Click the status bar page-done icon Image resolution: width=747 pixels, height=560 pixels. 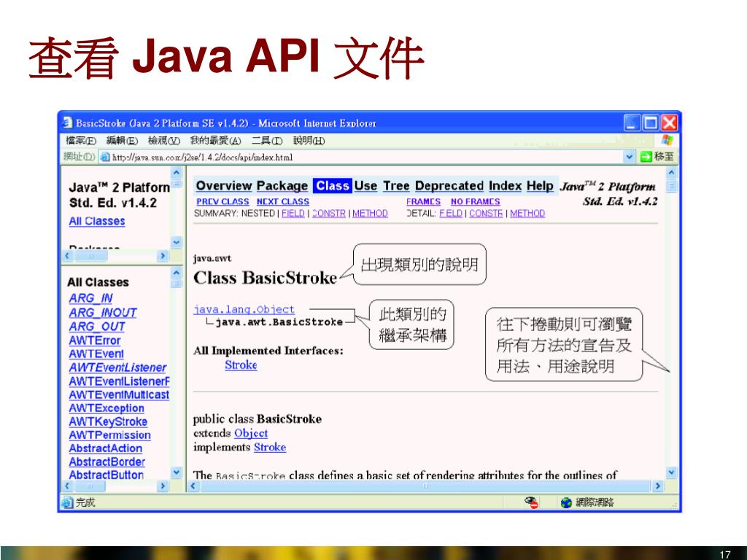[x=67, y=502]
